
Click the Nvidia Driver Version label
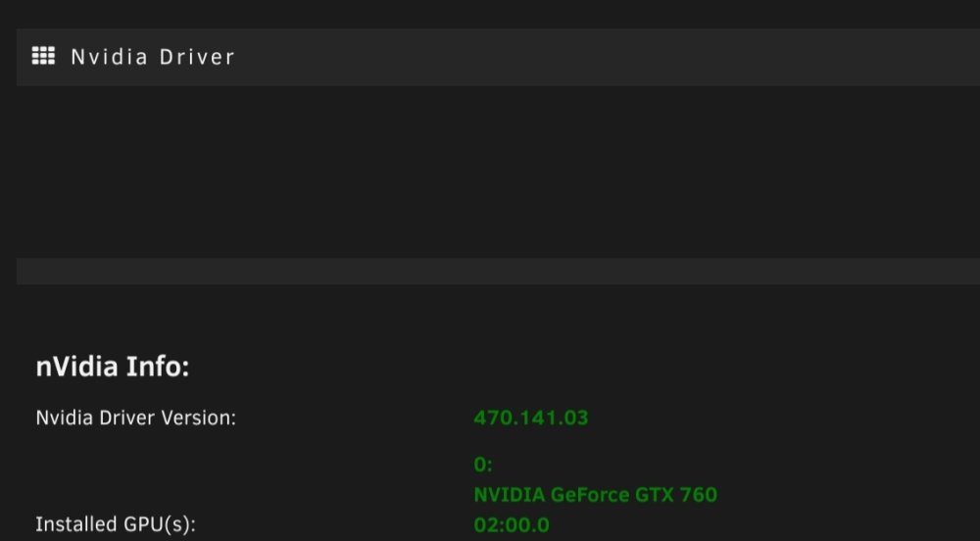[x=135, y=418]
